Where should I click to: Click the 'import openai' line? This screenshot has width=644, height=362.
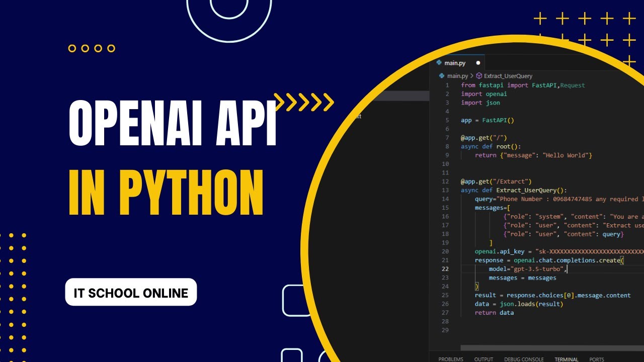(x=484, y=94)
